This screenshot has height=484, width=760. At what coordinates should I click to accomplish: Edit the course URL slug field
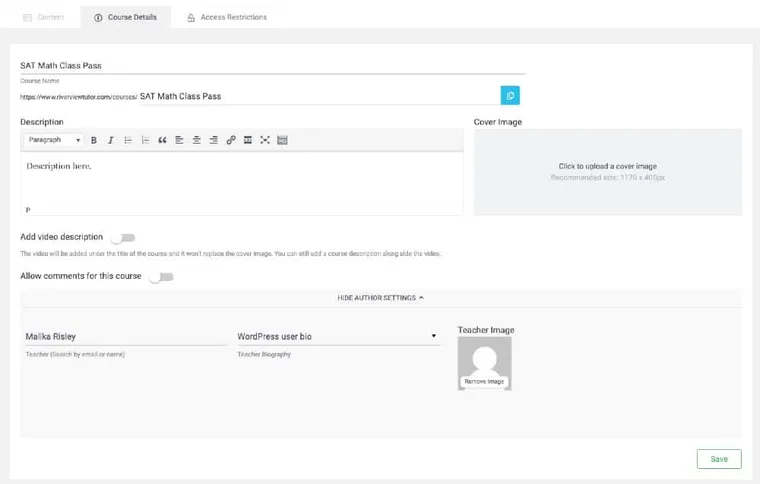(319, 96)
